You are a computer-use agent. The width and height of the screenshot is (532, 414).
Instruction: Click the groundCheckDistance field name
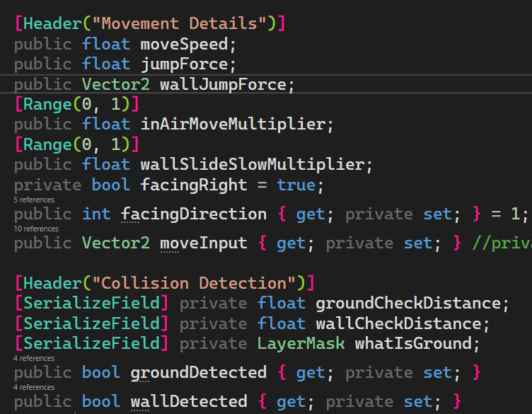click(408, 303)
